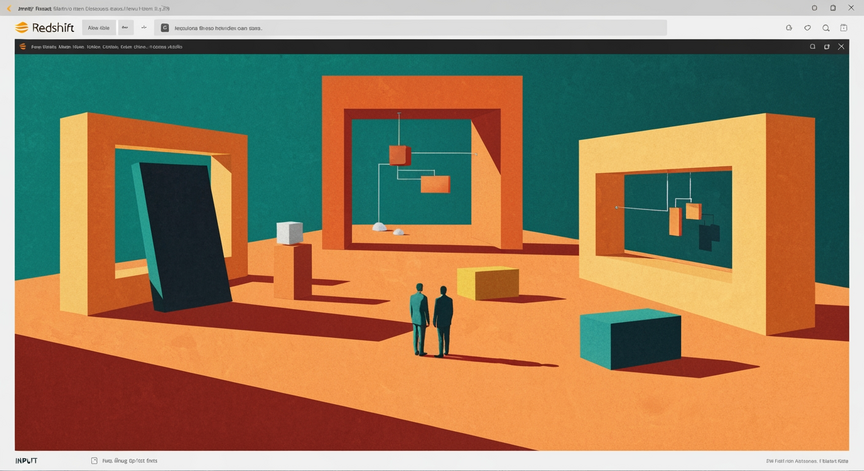Viewport: 864px width, 471px height.
Task: Click the dark square icon in the address field
Action: click(x=165, y=28)
